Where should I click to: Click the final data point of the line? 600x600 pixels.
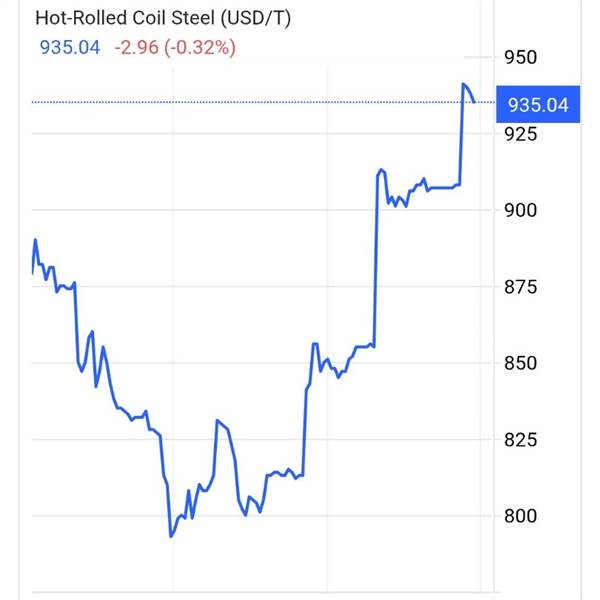(474, 101)
